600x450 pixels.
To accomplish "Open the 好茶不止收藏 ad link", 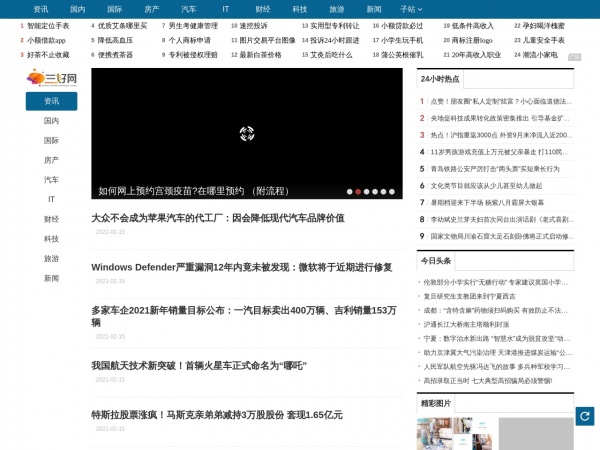I will point(48,55).
